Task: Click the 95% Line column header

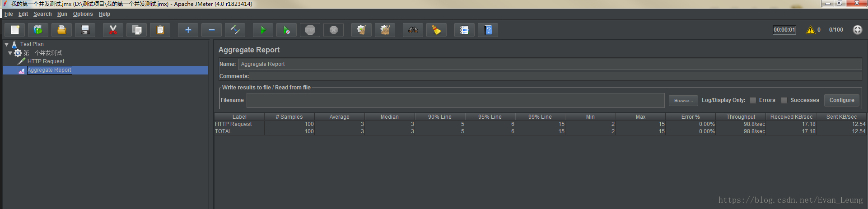Action: pos(490,117)
